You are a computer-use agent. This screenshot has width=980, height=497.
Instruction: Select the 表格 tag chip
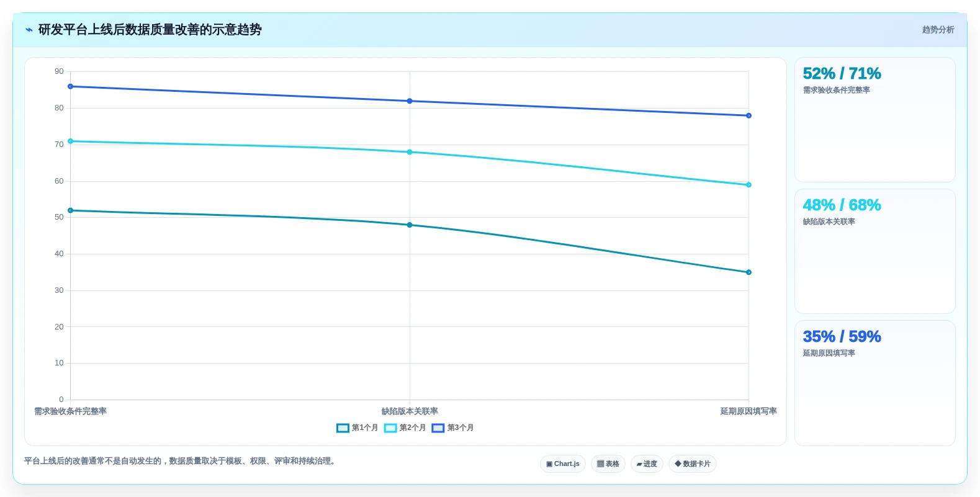click(x=608, y=464)
